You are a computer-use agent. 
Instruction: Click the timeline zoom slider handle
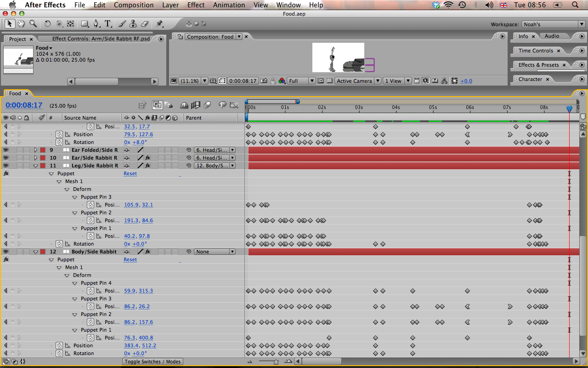[x=276, y=362]
